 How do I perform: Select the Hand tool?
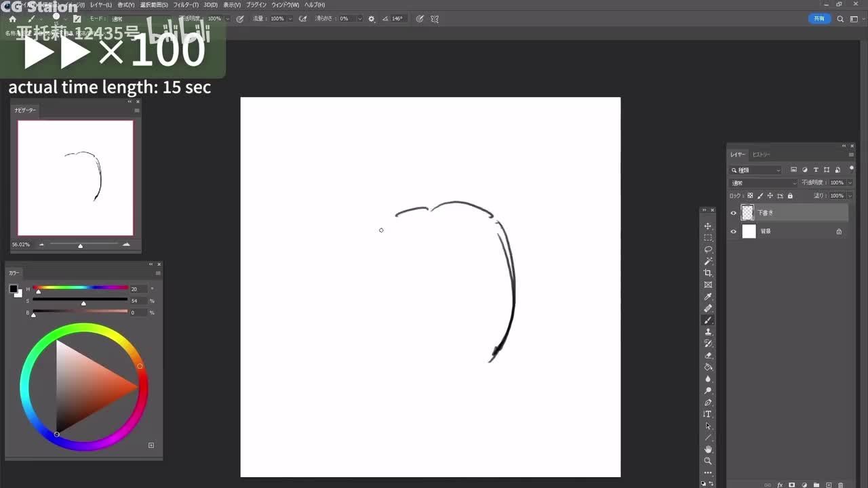tap(708, 449)
